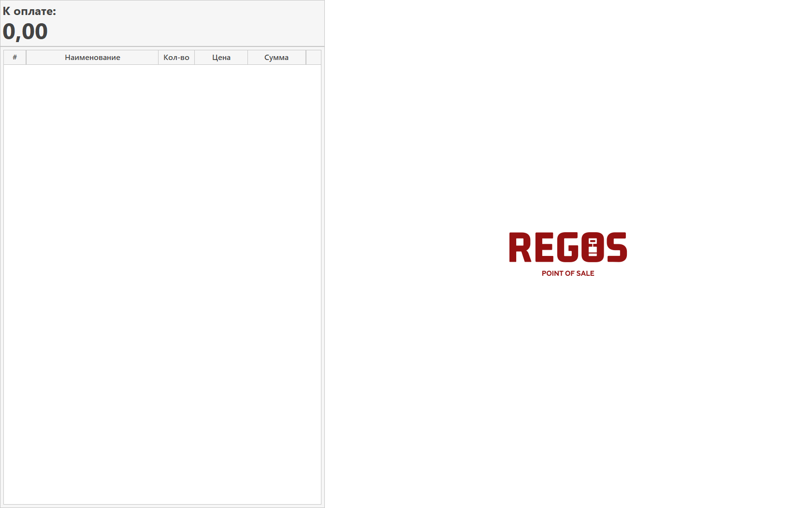Click the letter G in REGOS logo
Image resolution: width=812 pixels, height=508 pixels.
tap(567, 247)
